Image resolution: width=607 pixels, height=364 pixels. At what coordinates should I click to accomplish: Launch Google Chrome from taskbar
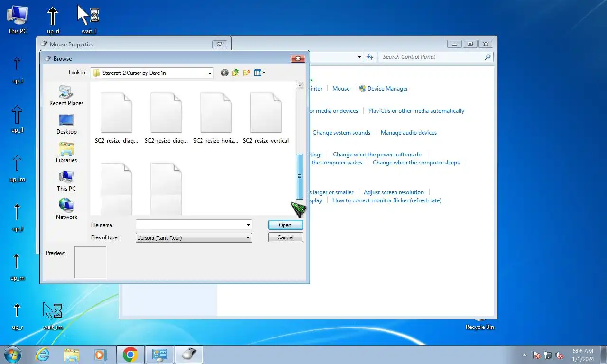[130, 355]
